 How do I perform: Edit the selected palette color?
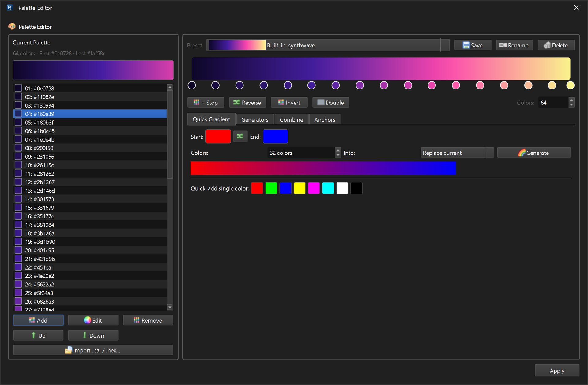pos(93,320)
